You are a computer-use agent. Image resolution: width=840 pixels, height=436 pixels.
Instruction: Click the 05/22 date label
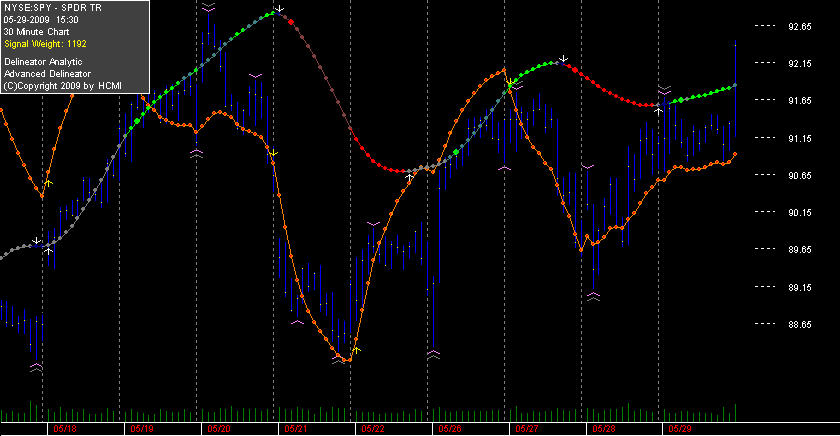pyautogui.click(x=373, y=429)
